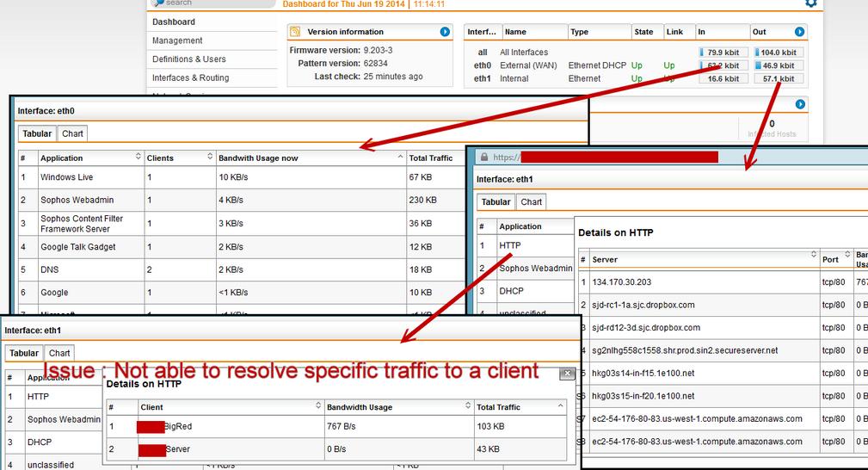
Task: Open the threat status widget arrow icon
Action: pos(800,104)
